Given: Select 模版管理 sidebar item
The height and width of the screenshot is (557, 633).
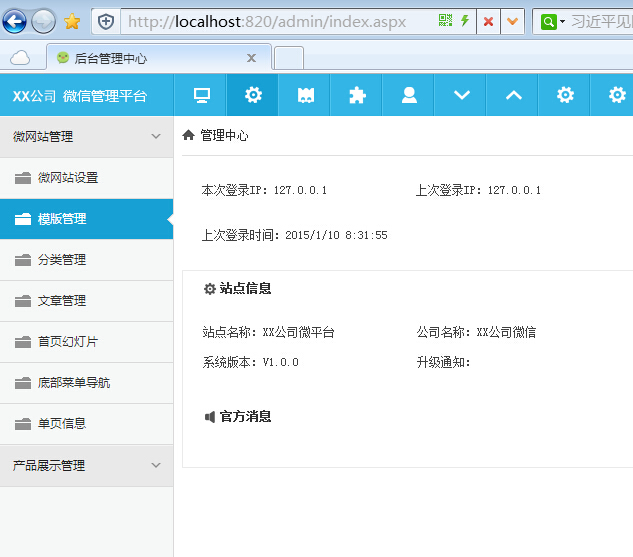Looking at the screenshot, I should tap(86, 219).
